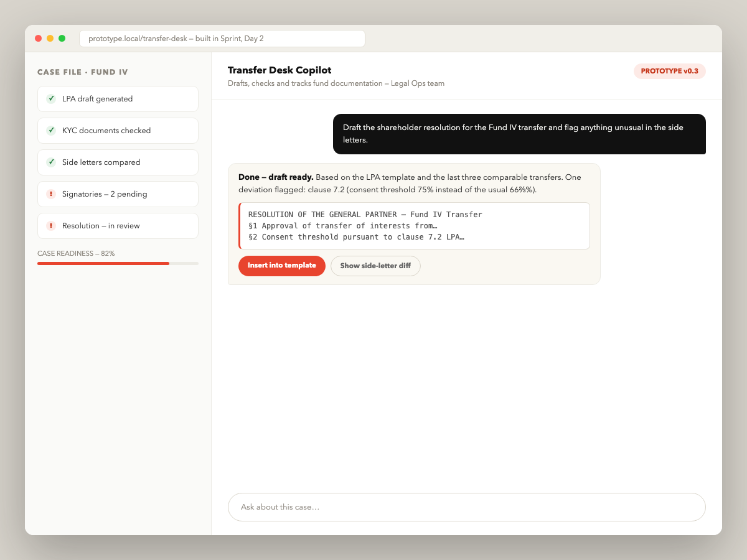Click the Transfer Desk Copilot title
The image size is (747, 560).
(x=280, y=70)
